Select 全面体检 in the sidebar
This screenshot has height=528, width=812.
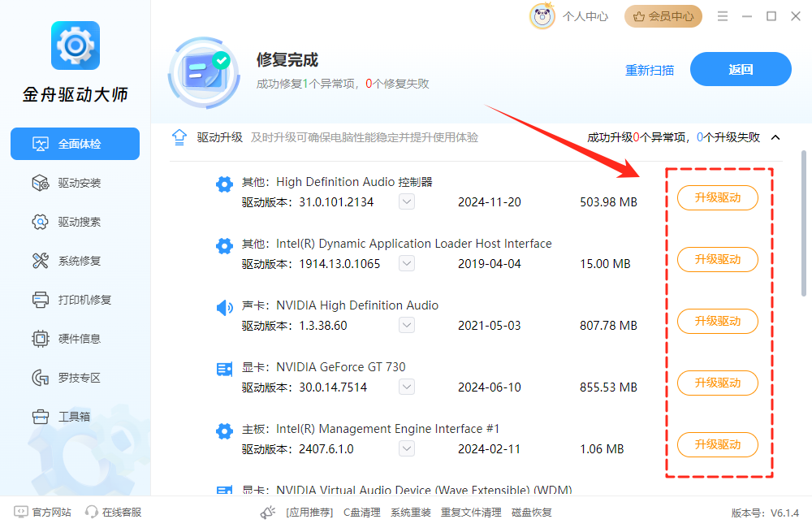pos(75,144)
